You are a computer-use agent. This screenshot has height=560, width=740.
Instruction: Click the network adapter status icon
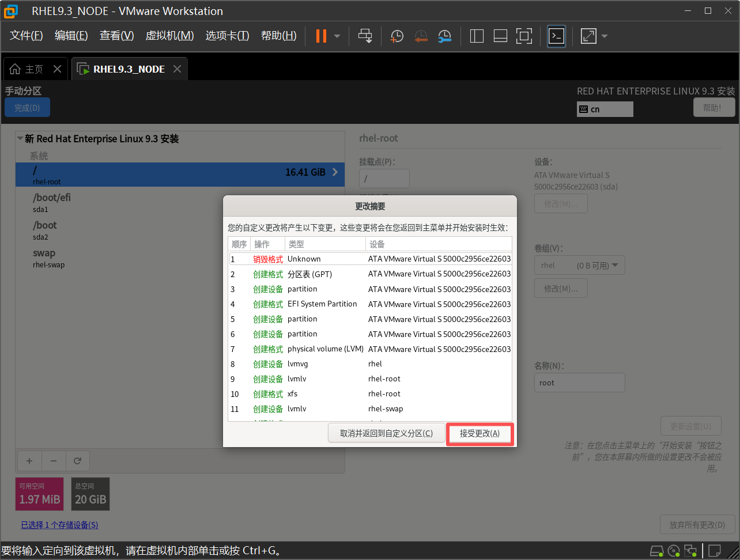point(690,550)
